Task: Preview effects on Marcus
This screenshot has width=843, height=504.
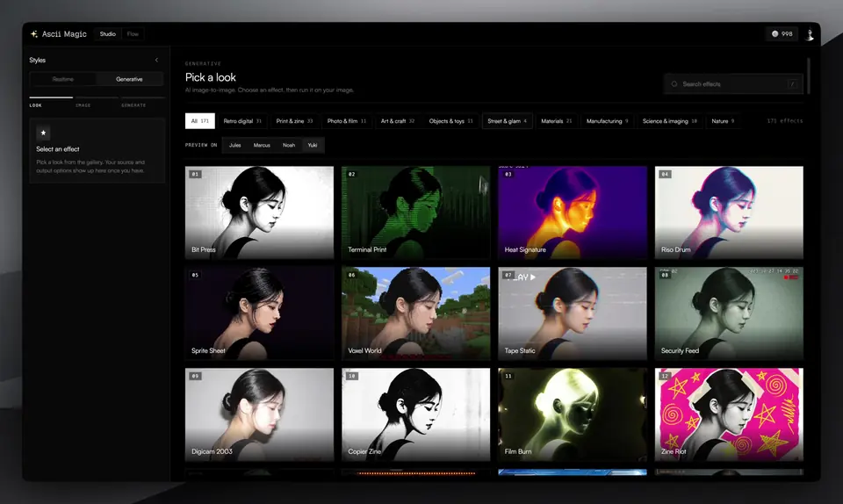Action: coord(262,145)
